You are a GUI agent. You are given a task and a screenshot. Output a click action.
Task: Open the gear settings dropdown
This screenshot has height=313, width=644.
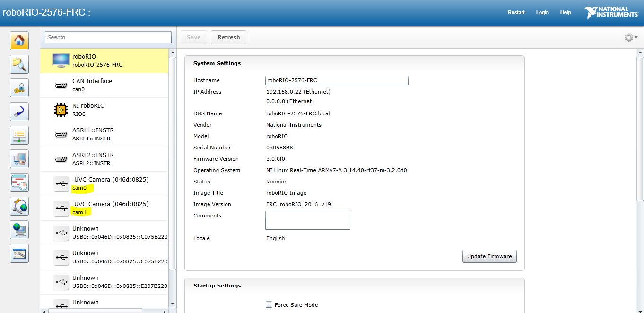pos(631,37)
